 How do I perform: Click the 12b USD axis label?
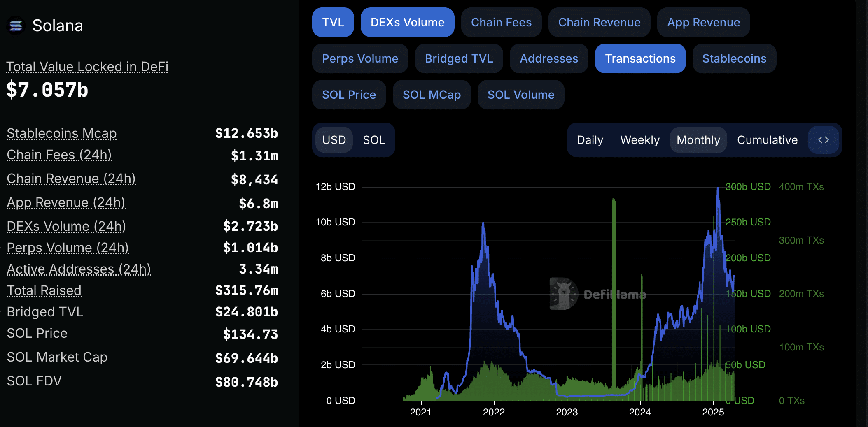(335, 187)
